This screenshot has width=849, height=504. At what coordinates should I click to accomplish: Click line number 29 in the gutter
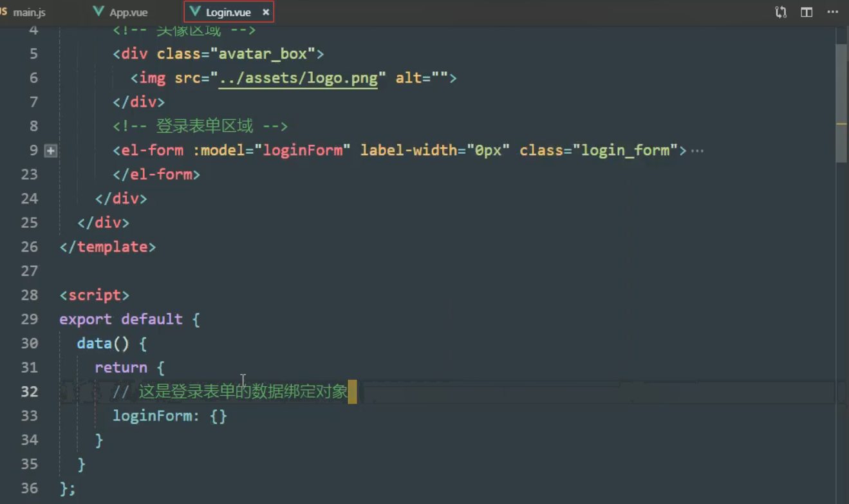29,319
